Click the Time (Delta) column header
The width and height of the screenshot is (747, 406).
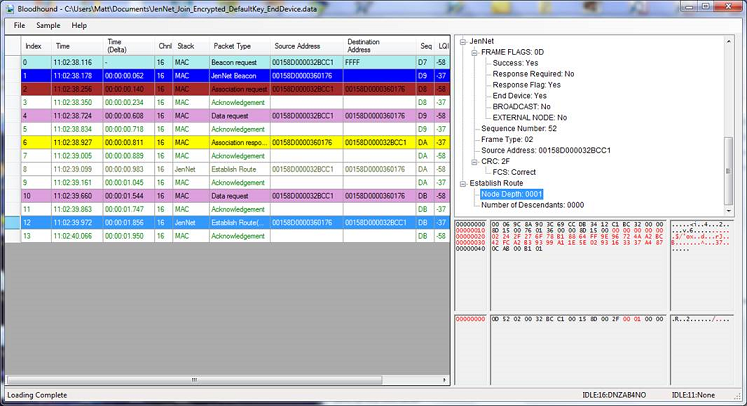[x=122, y=46]
